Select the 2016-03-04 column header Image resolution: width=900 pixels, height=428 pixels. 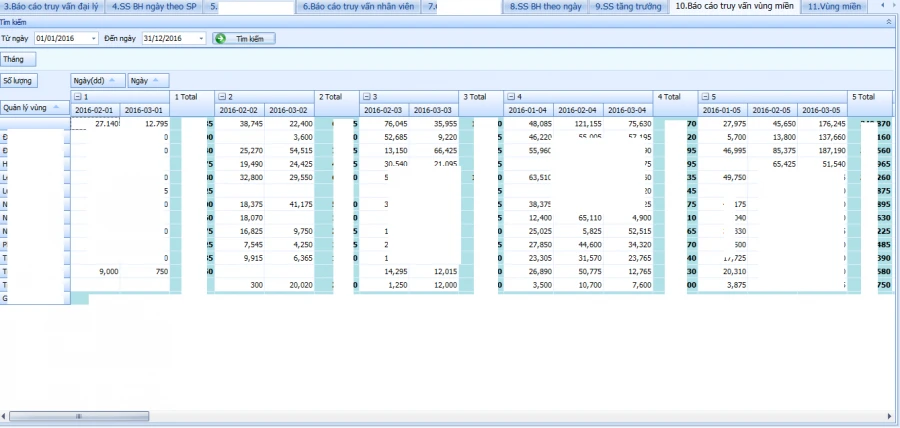pos(628,110)
